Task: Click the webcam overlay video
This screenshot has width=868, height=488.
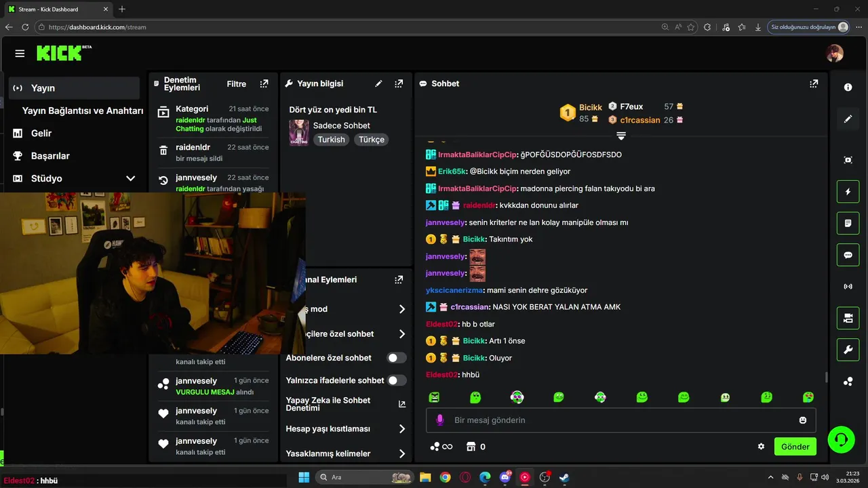Action: (153, 273)
